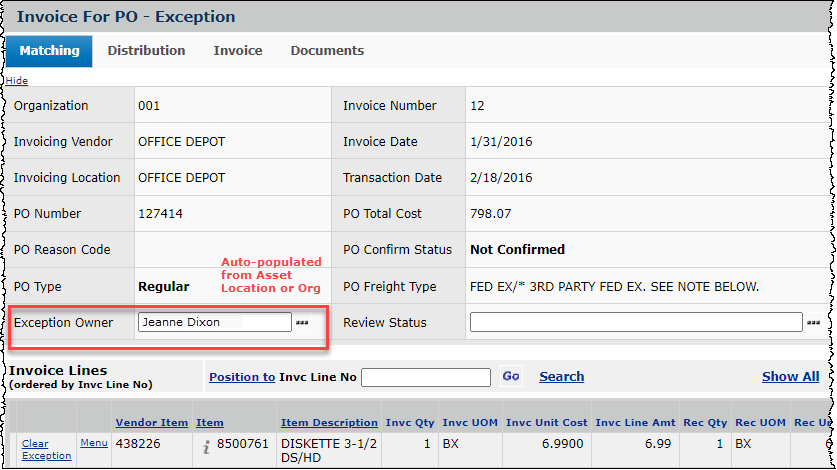Image resolution: width=837 pixels, height=470 pixels.
Task: Show all invoice lines via Show All
Action: tap(790, 377)
